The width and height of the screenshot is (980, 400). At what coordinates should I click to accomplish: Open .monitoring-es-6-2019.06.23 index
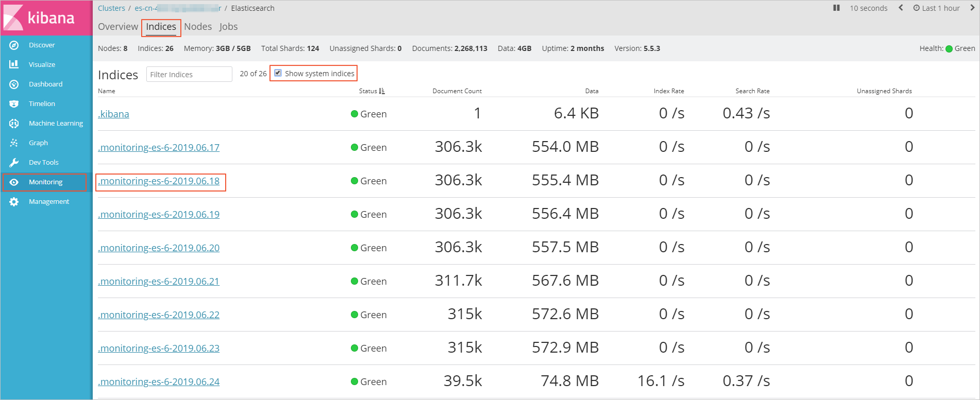[x=159, y=348]
